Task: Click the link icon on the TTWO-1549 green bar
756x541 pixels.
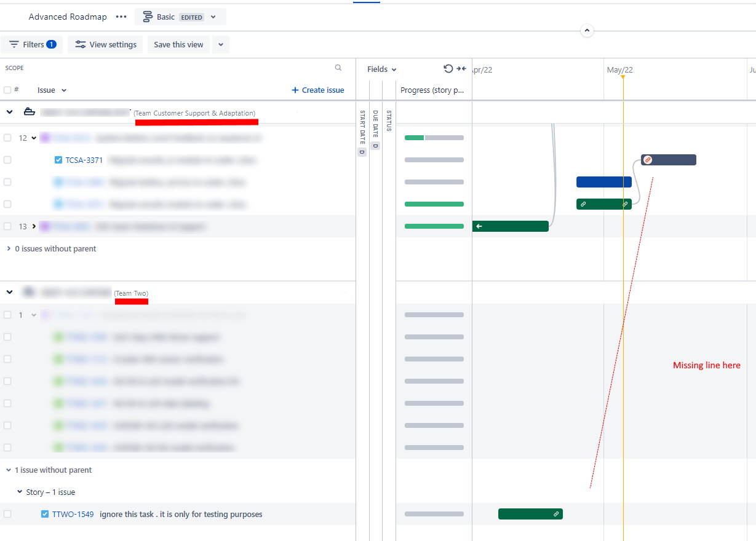Action: pos(555,513)
